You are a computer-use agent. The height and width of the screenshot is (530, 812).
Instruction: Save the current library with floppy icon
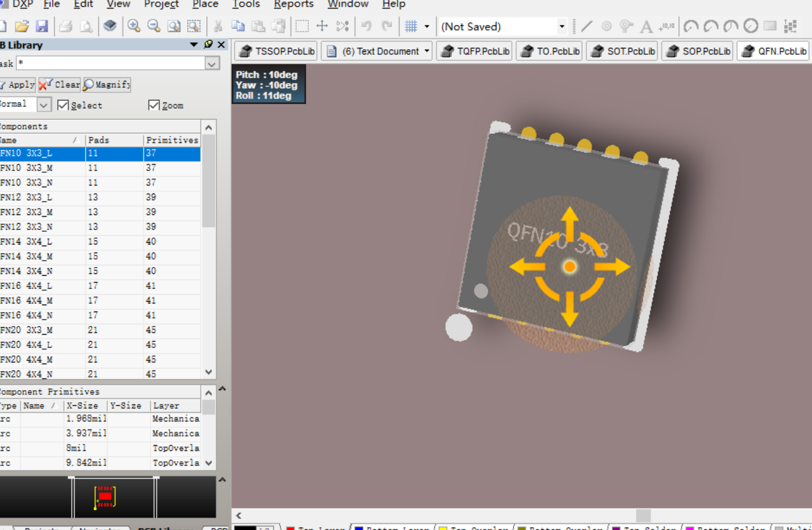(42, 26)
